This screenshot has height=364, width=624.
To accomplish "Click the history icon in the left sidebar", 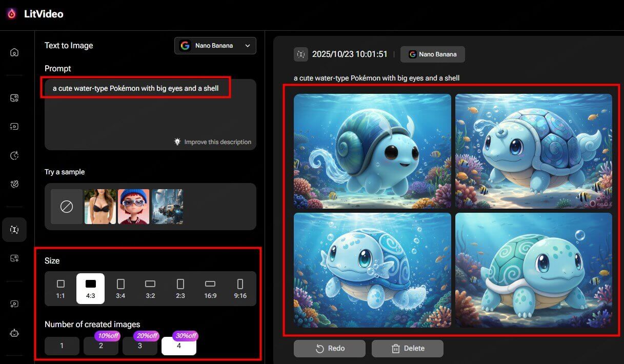I will 14,155.
